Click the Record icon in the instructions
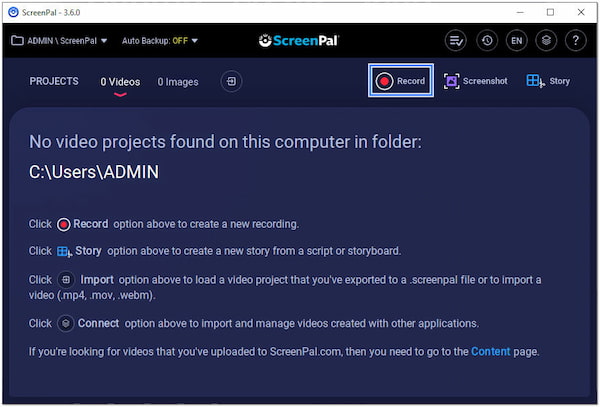 (x=64, y=224)
